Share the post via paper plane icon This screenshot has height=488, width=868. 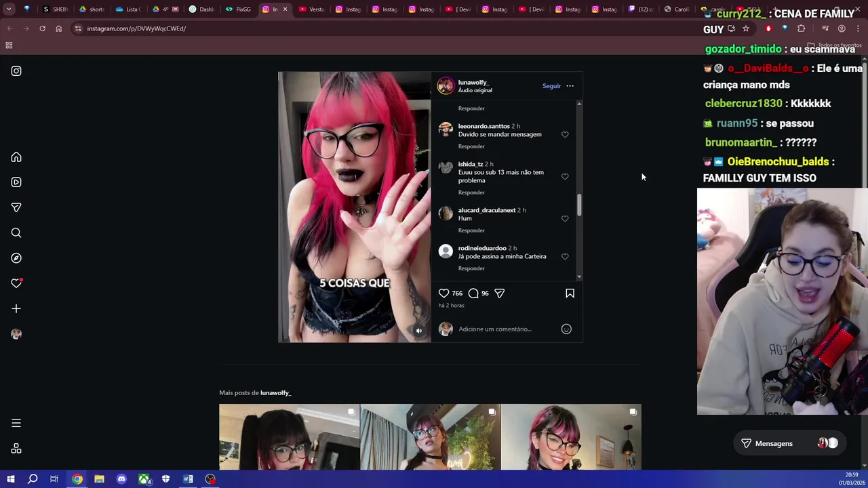coord(500,293)
